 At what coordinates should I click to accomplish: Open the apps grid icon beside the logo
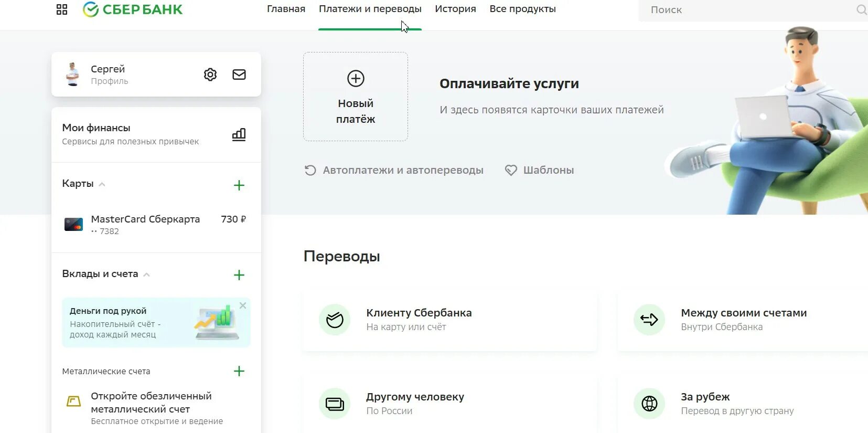coord(62,9)
